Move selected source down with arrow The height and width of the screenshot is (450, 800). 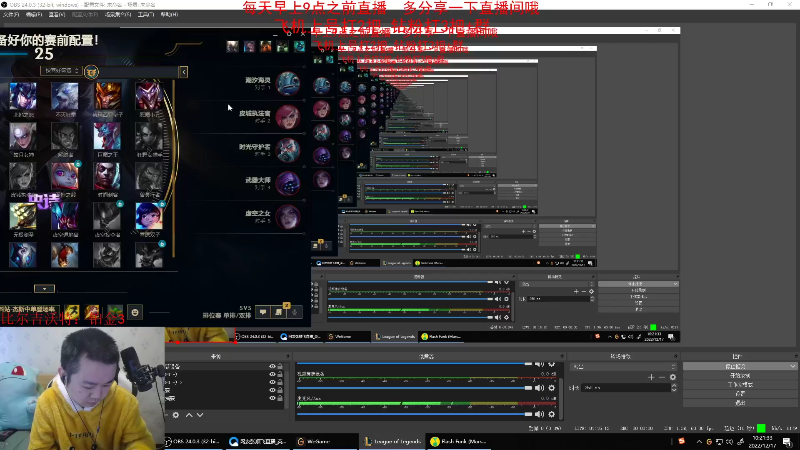200,415
